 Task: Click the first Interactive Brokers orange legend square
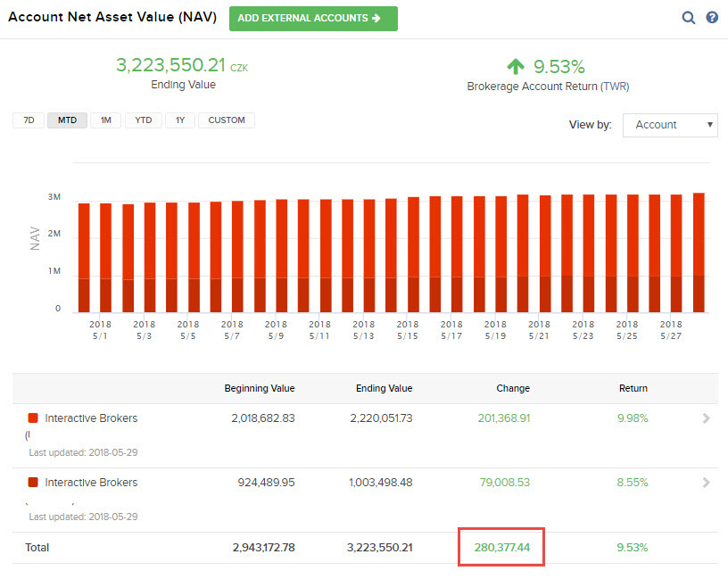33,418
